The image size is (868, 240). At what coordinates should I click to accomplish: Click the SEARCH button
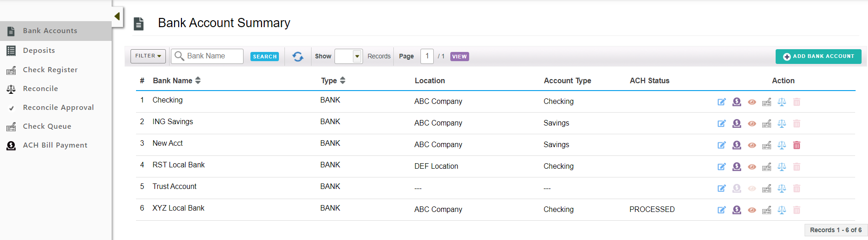(265, 57)
